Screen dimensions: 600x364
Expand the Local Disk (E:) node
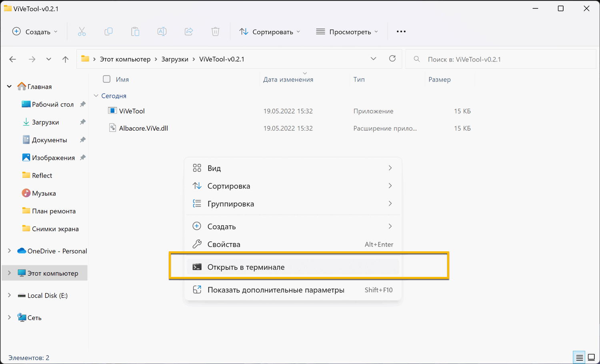(x=9, y=295)
